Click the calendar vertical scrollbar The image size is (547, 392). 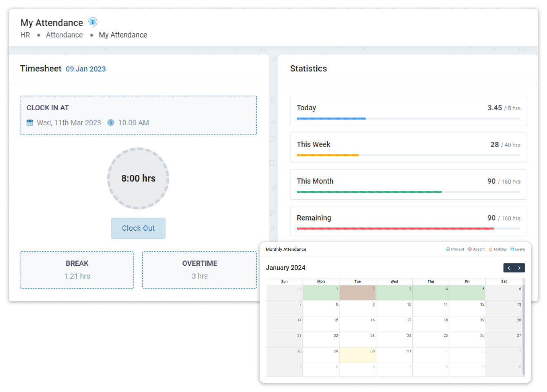point(523,327)
